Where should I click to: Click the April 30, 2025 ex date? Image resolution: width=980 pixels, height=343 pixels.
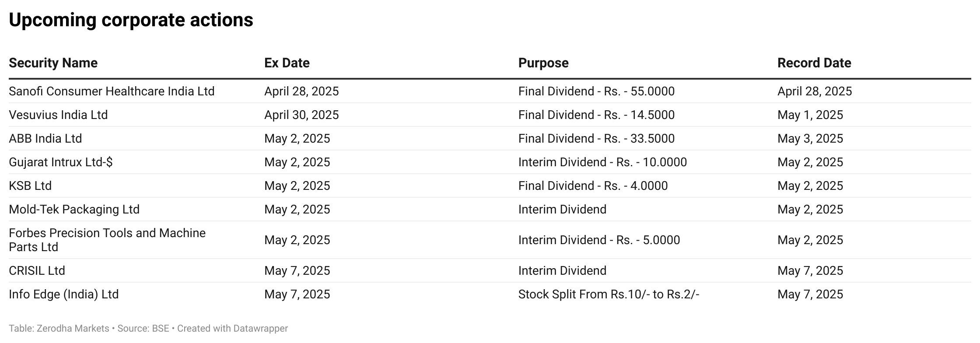point(301,115)
